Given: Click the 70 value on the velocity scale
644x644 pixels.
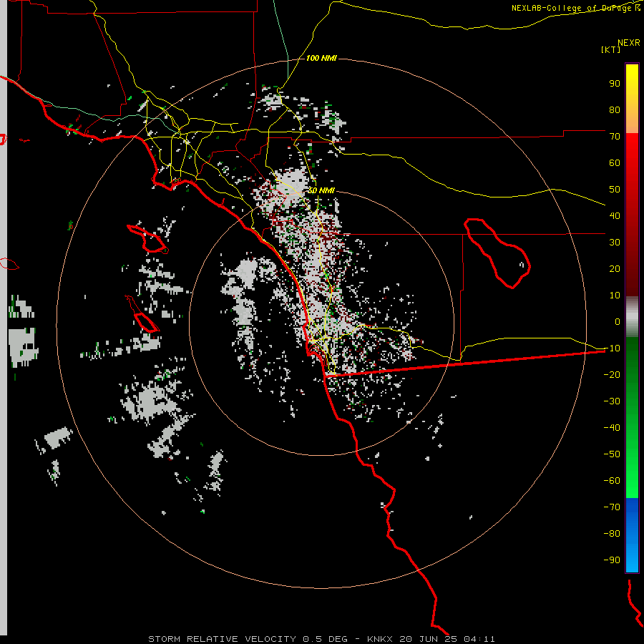Looking at the screenshot, I should tap(615, 137).
